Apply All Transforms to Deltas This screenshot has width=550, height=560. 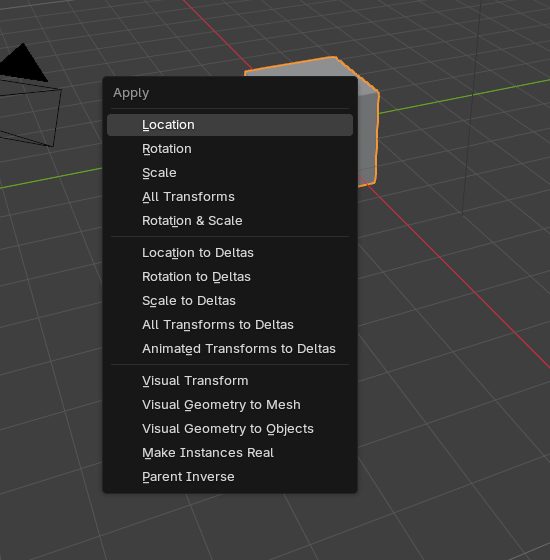tap(230, 325)
